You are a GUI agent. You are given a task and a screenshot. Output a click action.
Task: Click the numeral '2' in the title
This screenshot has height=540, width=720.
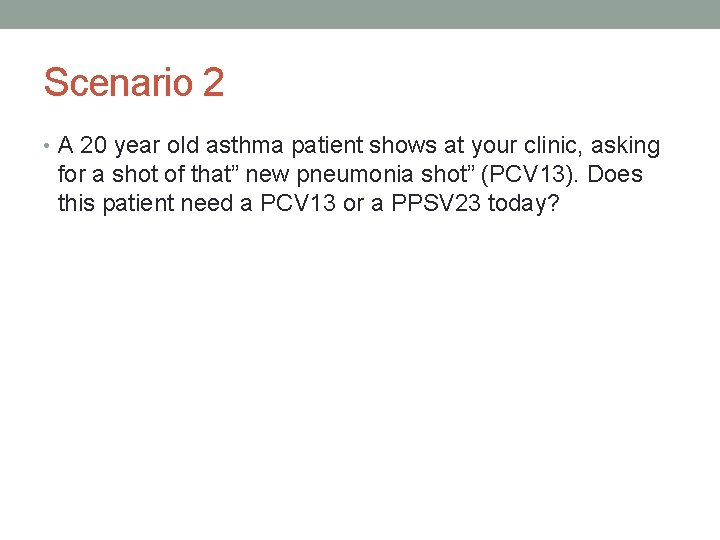(213, 82)
